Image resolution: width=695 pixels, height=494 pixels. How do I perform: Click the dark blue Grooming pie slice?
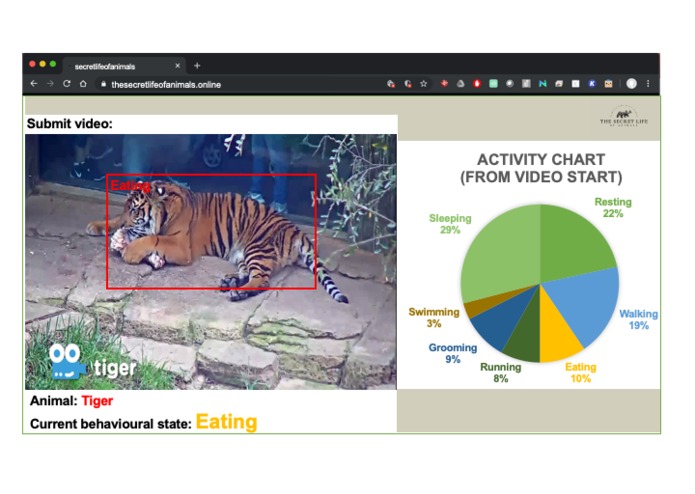(x=503, y=321)
